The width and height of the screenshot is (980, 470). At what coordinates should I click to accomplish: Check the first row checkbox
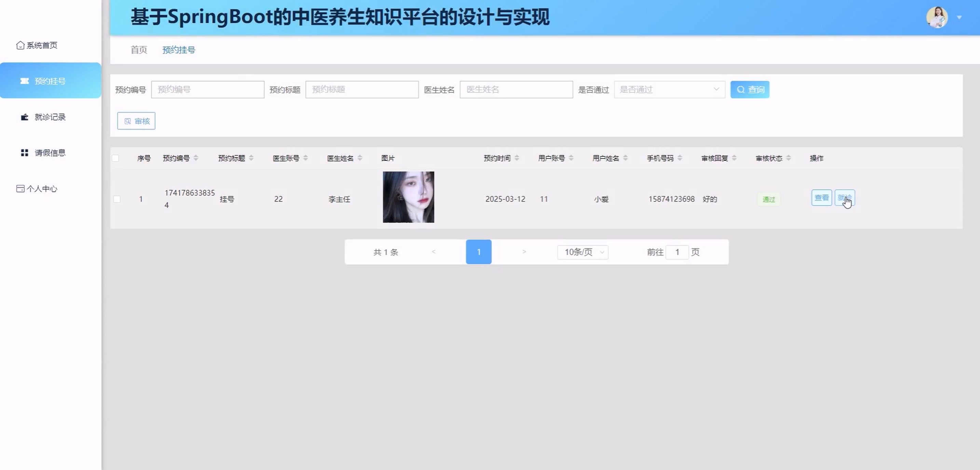pos(117,199)
